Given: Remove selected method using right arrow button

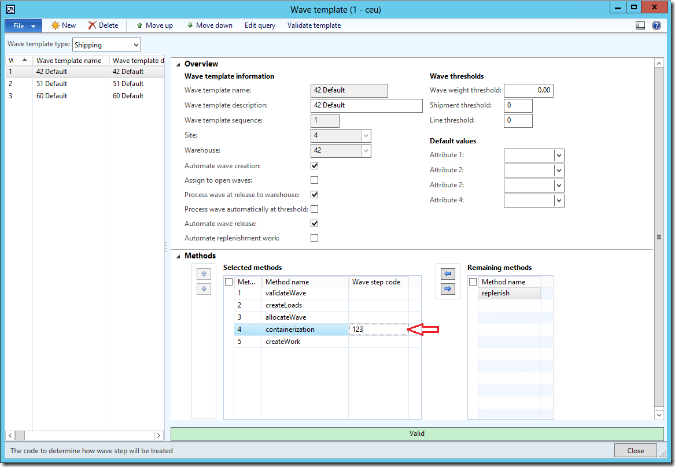Looking at the screenshot, I should point(447,289).
